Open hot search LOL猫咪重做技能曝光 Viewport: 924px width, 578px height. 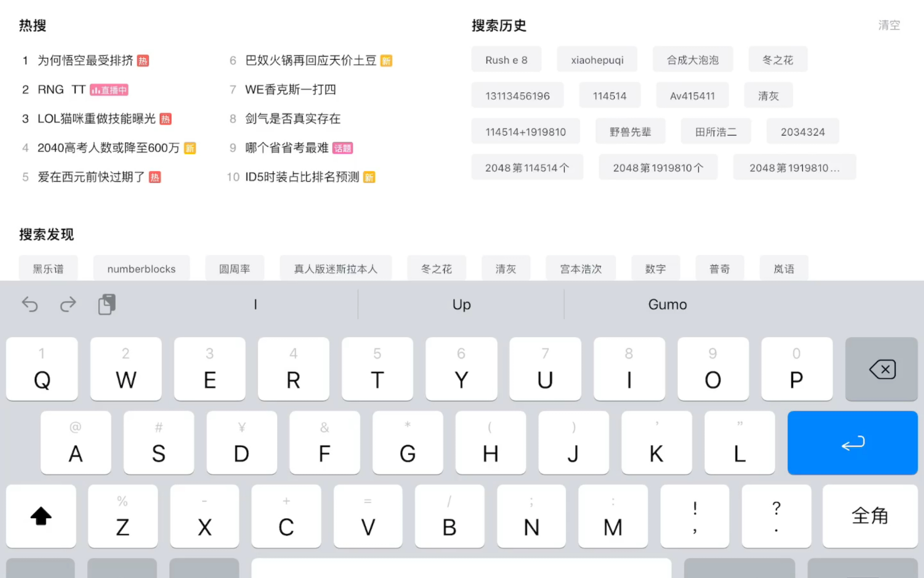(97, 119)
